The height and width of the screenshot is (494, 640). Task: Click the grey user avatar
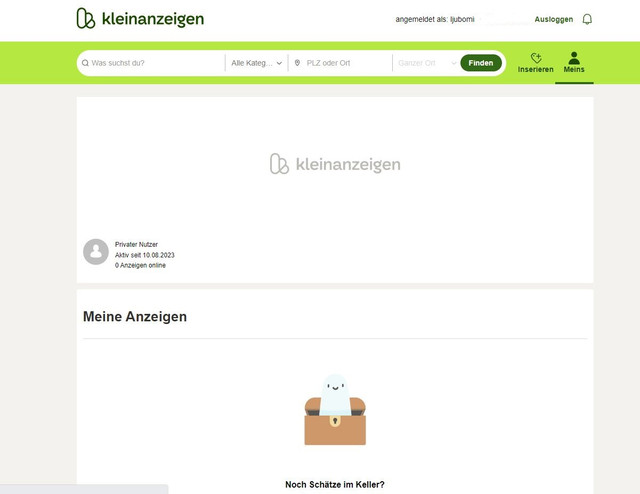coord(96,251)
